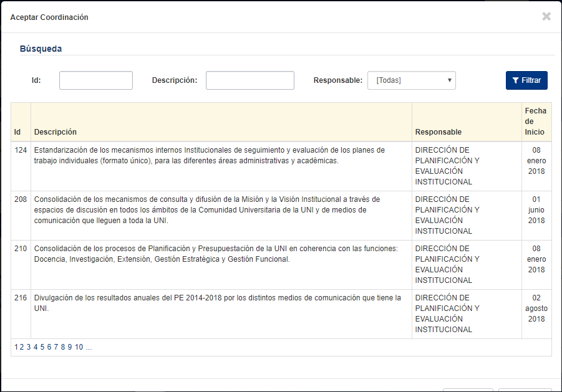562x392 pixels.
Task: Focus the Id search field
Action: pos(95,80)
